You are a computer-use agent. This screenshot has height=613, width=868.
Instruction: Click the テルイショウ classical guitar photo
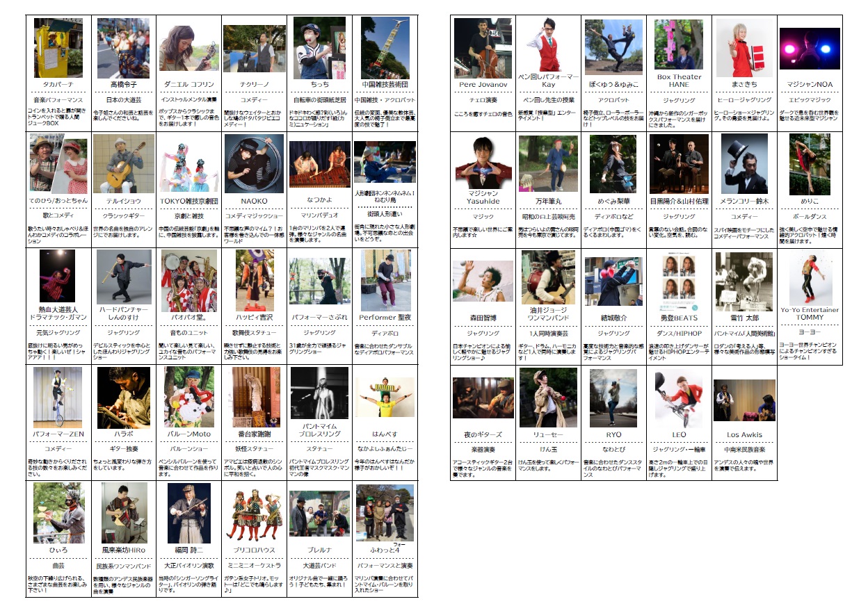(123, 163)
